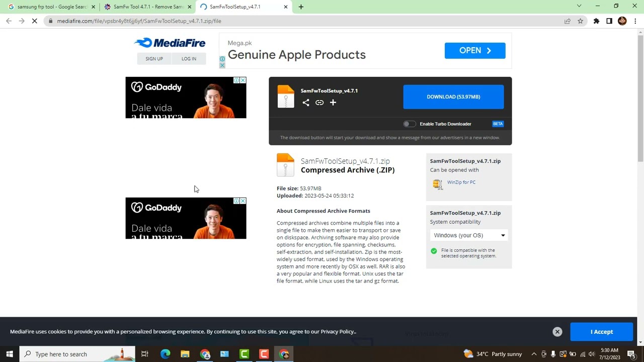Screen dimensions: 644x362
Task: Open the tab search chevron in Chrome
Action: click(579, 6)
